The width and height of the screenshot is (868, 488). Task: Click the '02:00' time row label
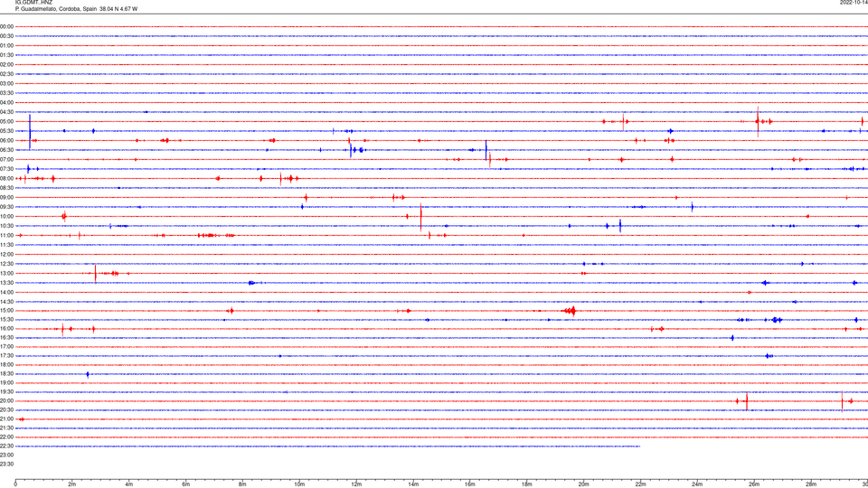(x=6, y=64)
